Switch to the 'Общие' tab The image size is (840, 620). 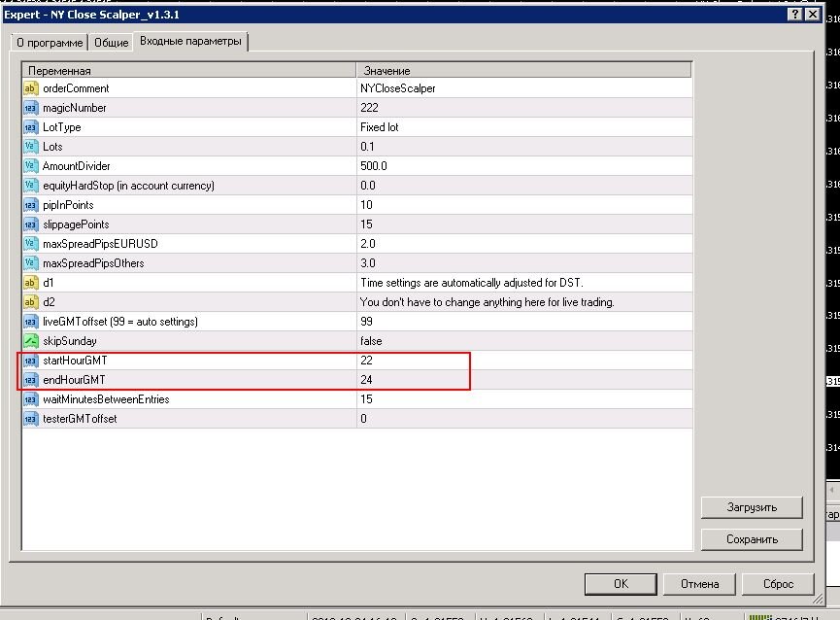[111, 43]
